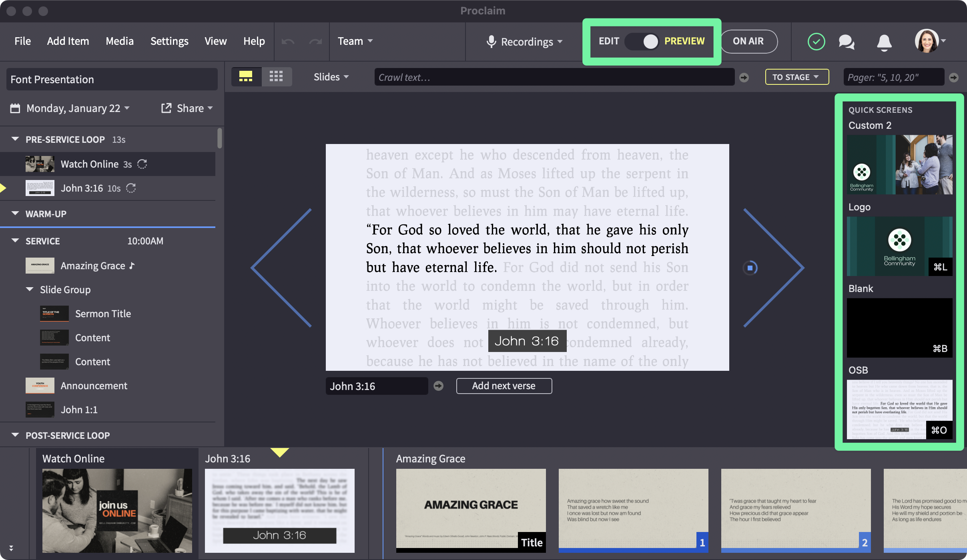Viewport: 967px width, 560px height.
Task: Open the View menu
Action: [216, 41]
